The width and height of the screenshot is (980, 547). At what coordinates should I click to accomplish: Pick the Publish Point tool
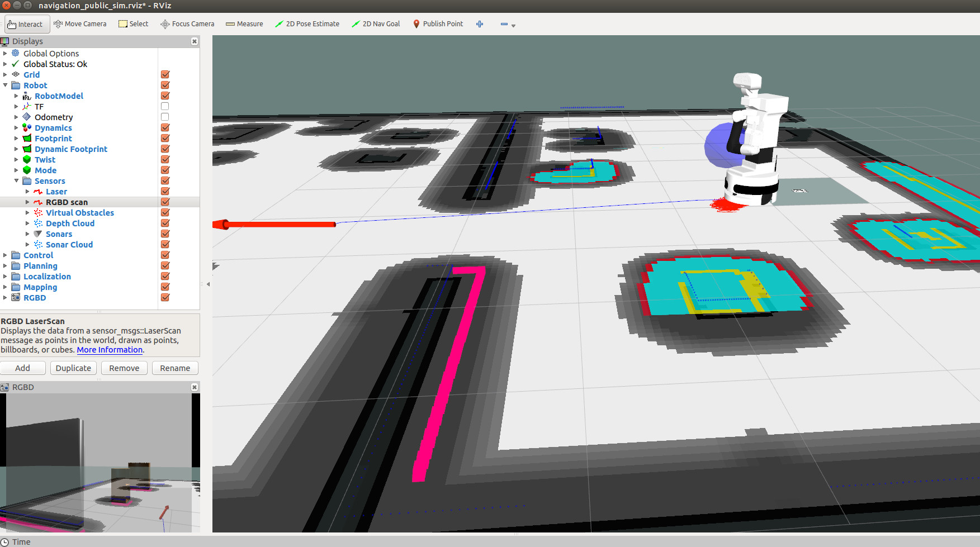[438, 24]
